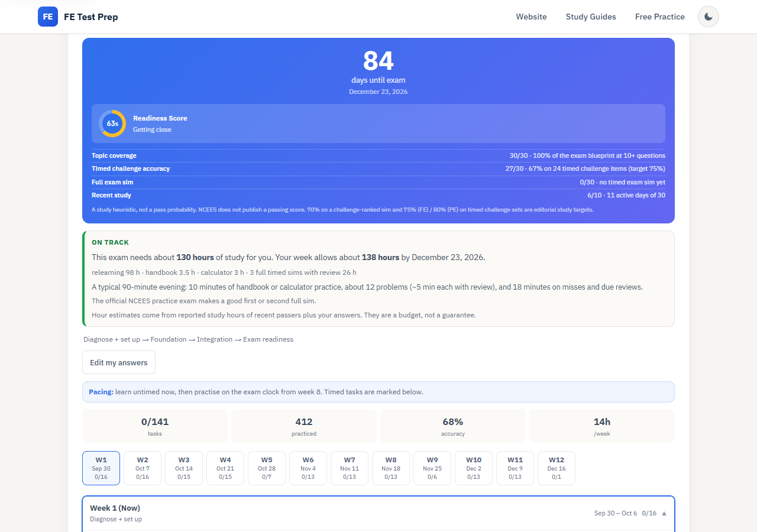
Task: Open the Website nav link
Action: pos(531,17)
